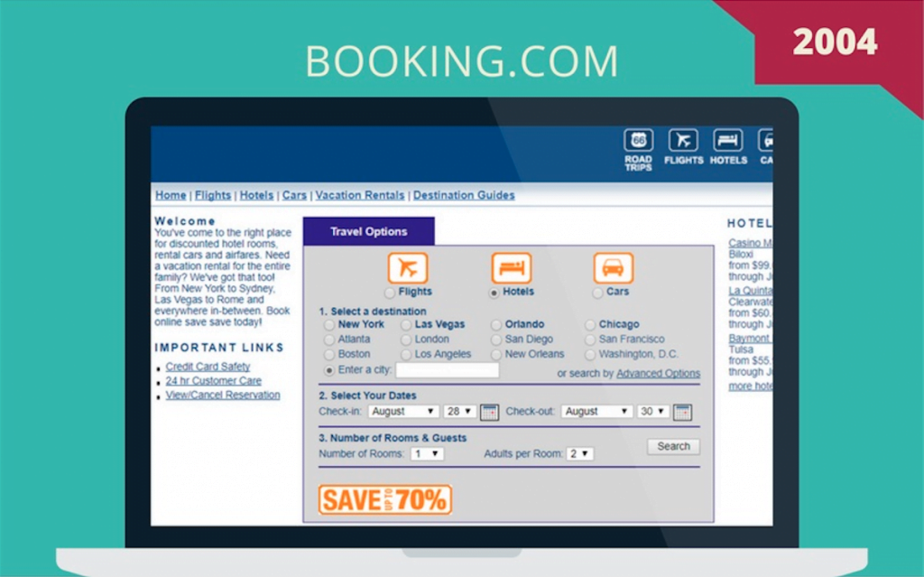Select the Las Vegas destination radio button

coord(406,324)
